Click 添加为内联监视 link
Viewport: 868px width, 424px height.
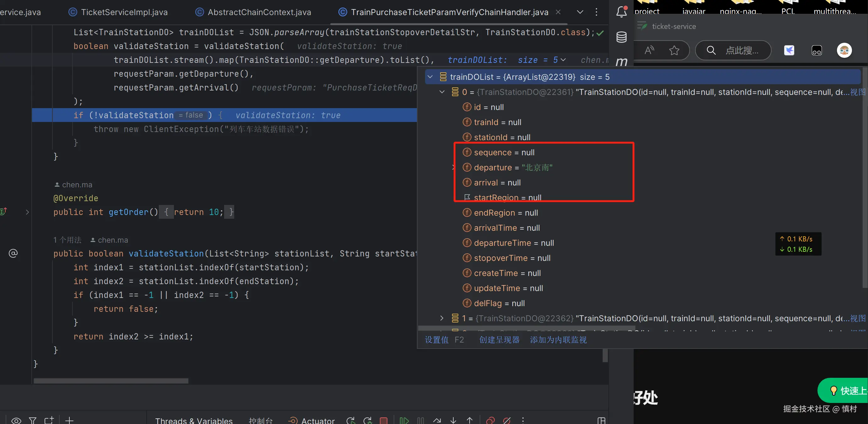tap(558, 340)
